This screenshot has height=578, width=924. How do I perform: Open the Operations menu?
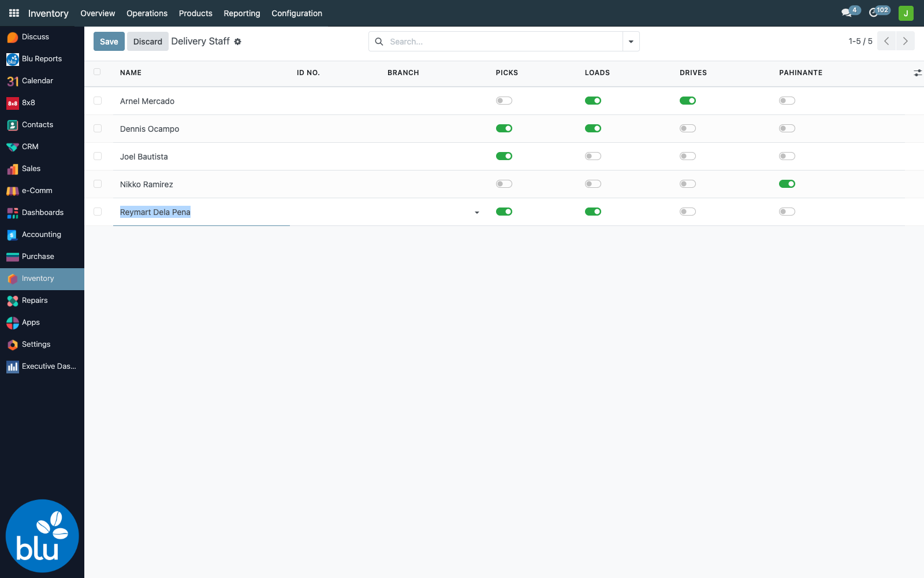pos(147,13)
